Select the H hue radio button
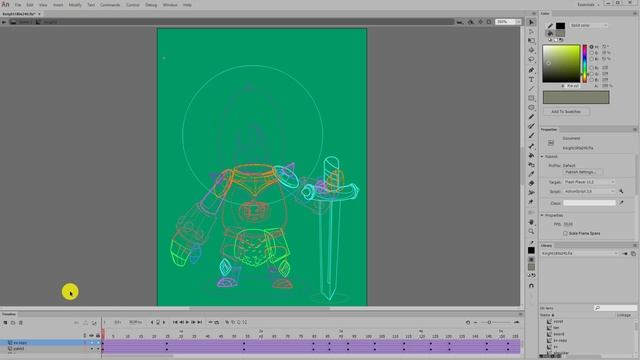The width and height of the screenshot is (640, 360). [591, 47]
